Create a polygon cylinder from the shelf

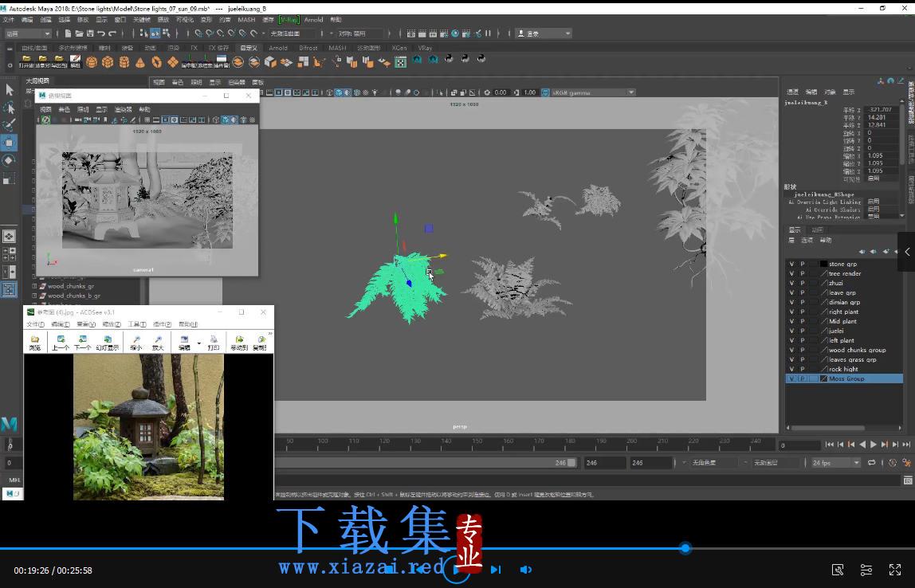(124, 61)
